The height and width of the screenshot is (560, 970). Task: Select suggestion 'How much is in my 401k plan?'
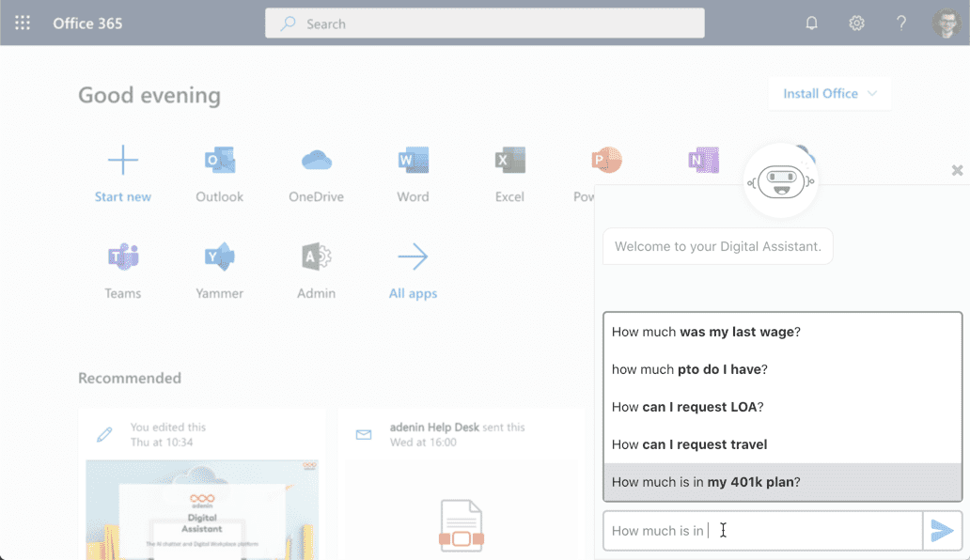[783, 482]
